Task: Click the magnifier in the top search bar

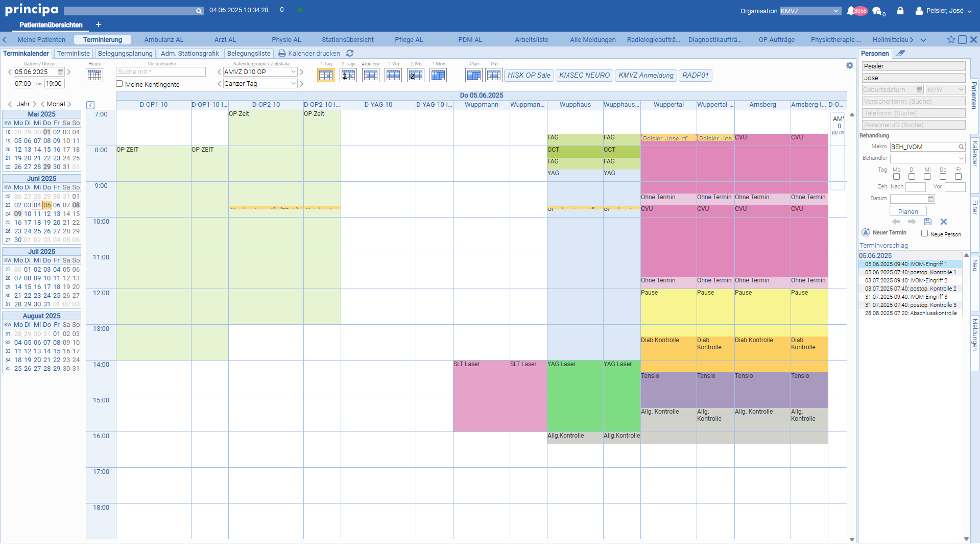Action: (199, 11)
